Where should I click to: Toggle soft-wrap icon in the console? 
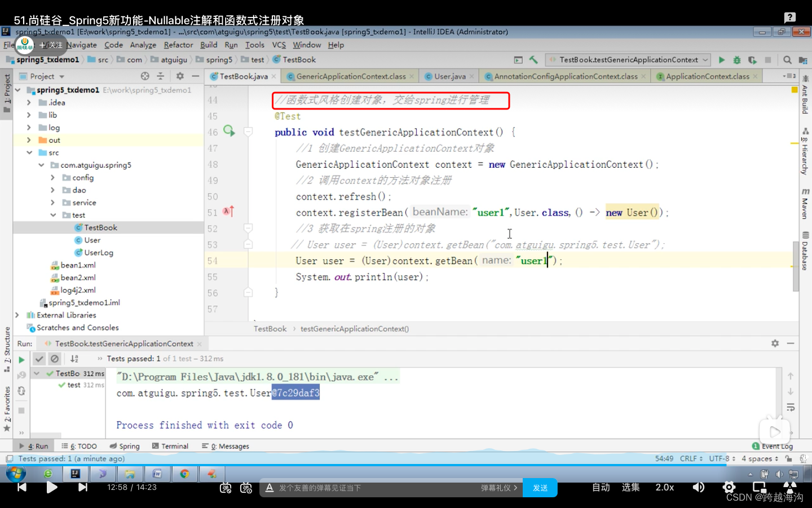pyautogui.click(x=791, y=407)
